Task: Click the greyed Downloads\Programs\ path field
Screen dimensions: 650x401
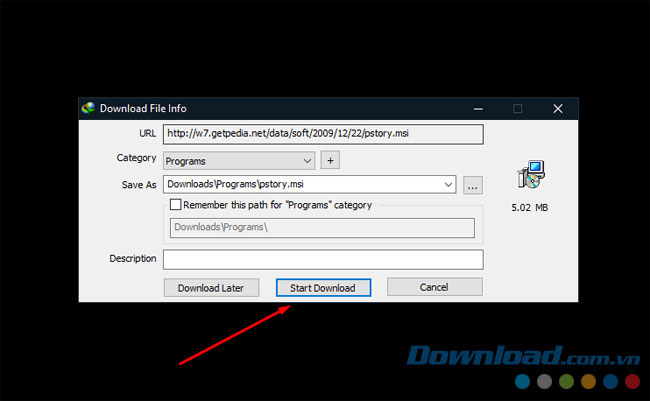Action: [x=320, y=228]
